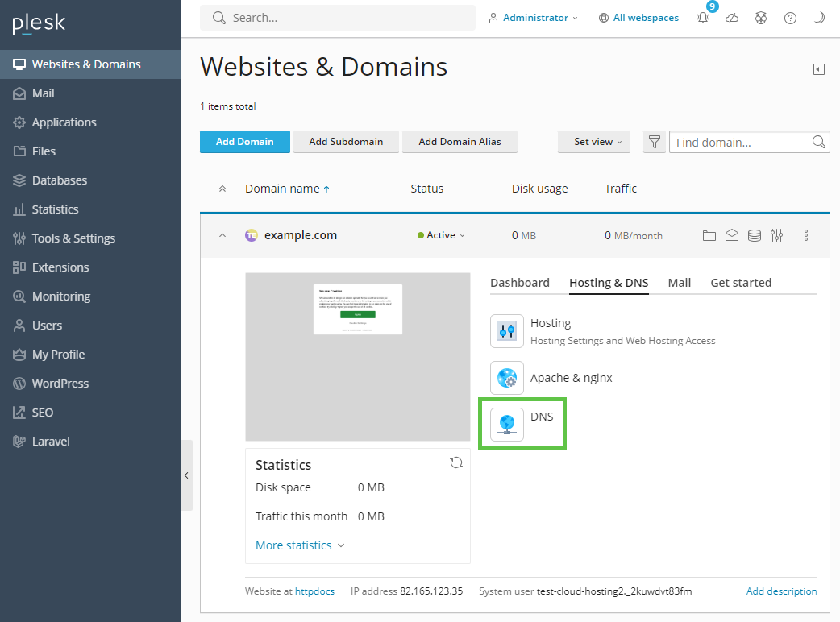
Task: Open Tools & Settings in sidebar
Action: tap(73, 238)
